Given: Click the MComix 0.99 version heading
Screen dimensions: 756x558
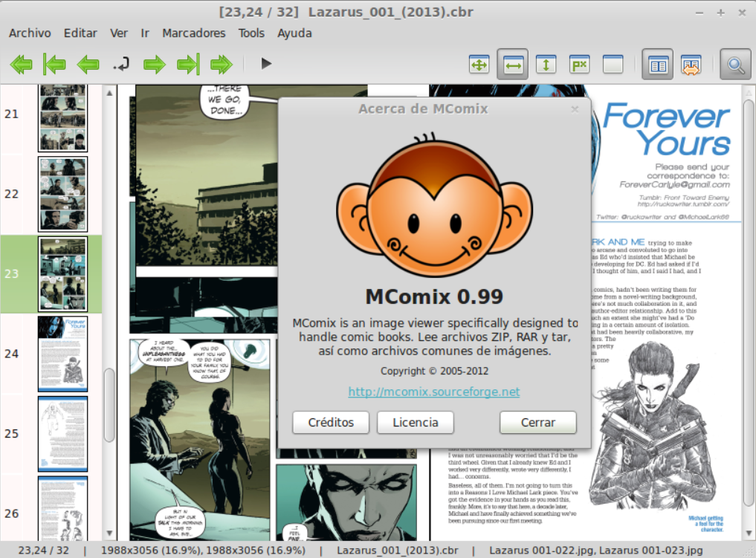Looking at the screenshot, I should (434, 296).
